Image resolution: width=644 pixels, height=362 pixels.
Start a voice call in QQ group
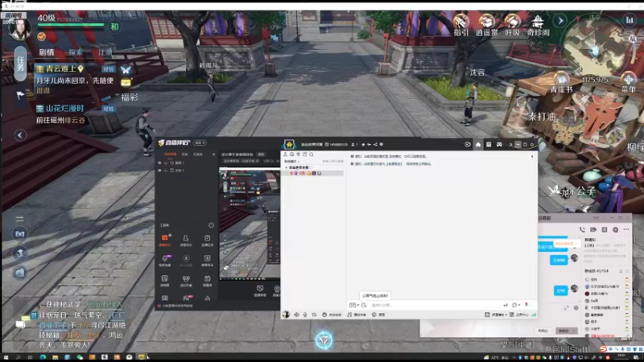[582, 229]
